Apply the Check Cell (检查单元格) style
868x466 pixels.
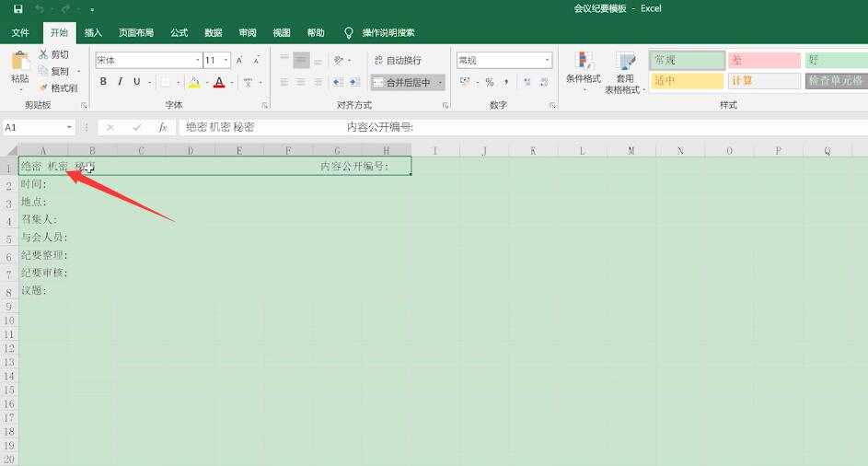[x=837, y=81]
